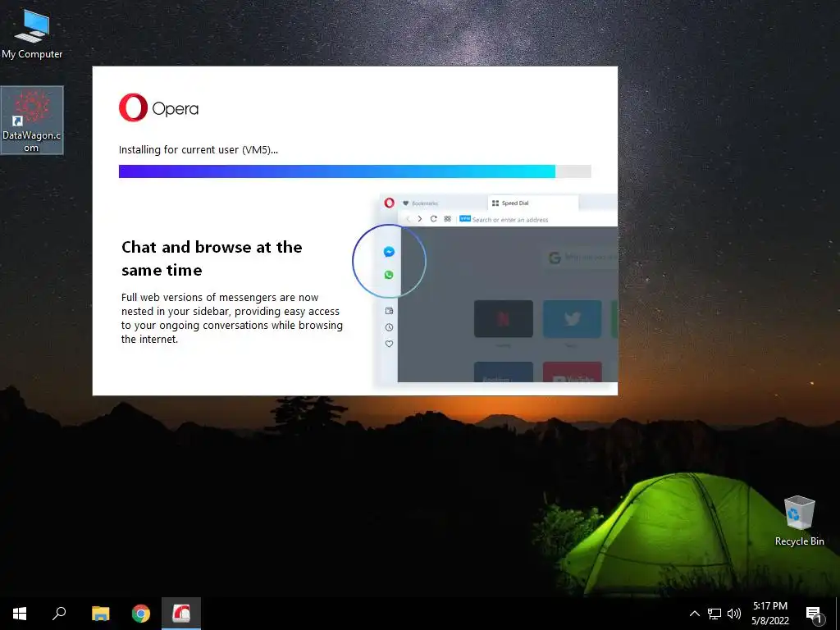Open the volume speaker tray icon
Image resolution: width=840 pixels, height=630 pixels.
pyautogui.click(x=734, y=614)
